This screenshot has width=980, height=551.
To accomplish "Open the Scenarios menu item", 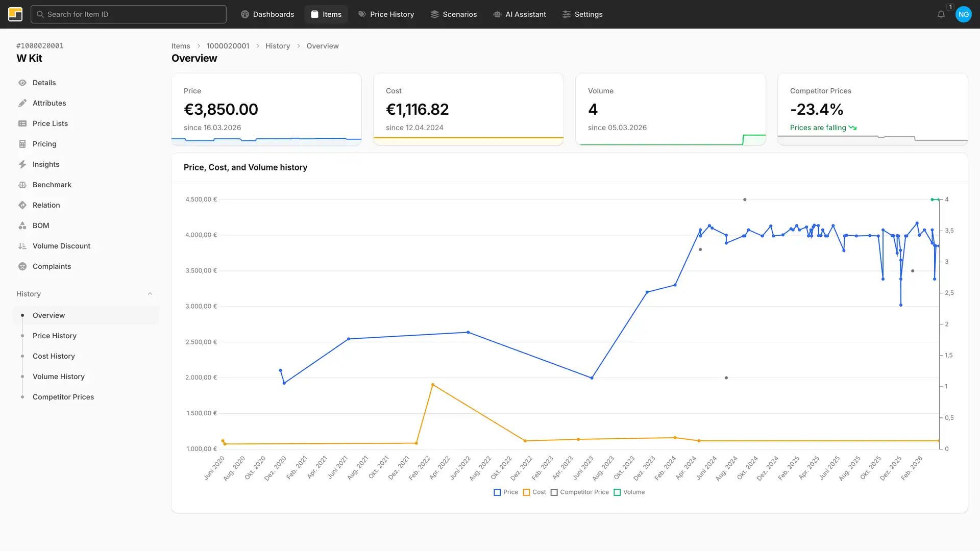I will click(453, 14).
